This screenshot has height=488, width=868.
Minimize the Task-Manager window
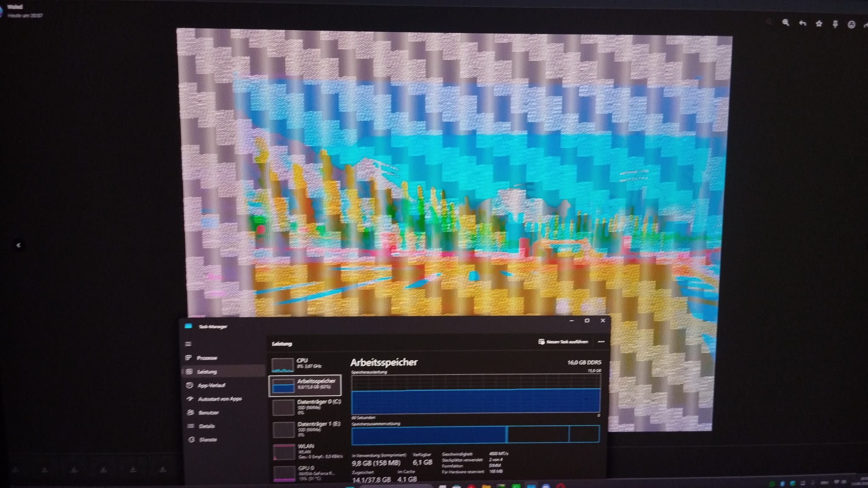click(x=571, y=321)
